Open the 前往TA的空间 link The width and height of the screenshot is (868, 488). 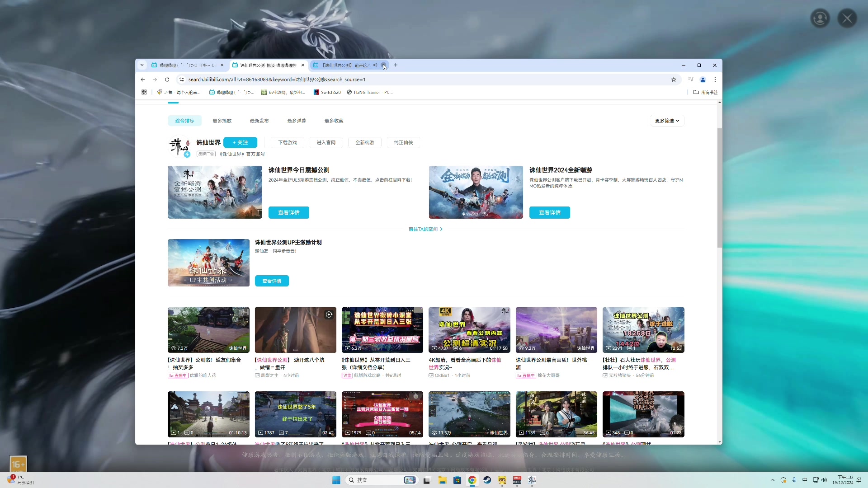coord(425,229)
